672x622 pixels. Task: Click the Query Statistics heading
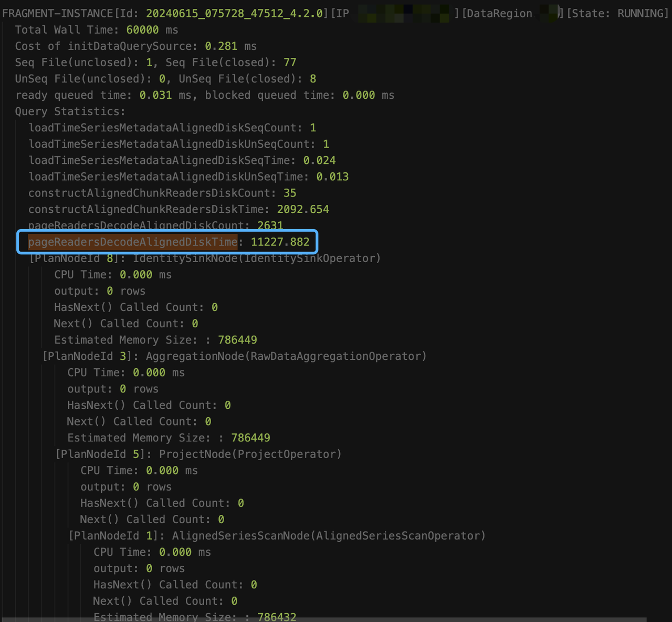click(70, 111)
